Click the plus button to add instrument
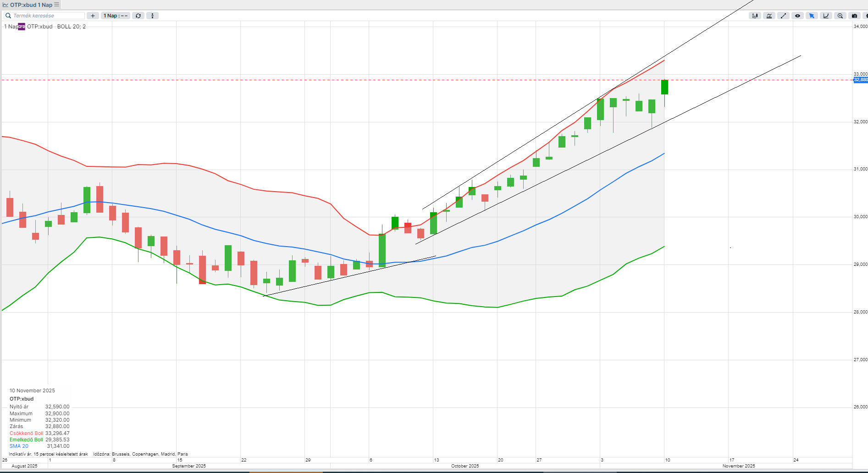This screenshot has width=868, height=473. coord(93,16)
